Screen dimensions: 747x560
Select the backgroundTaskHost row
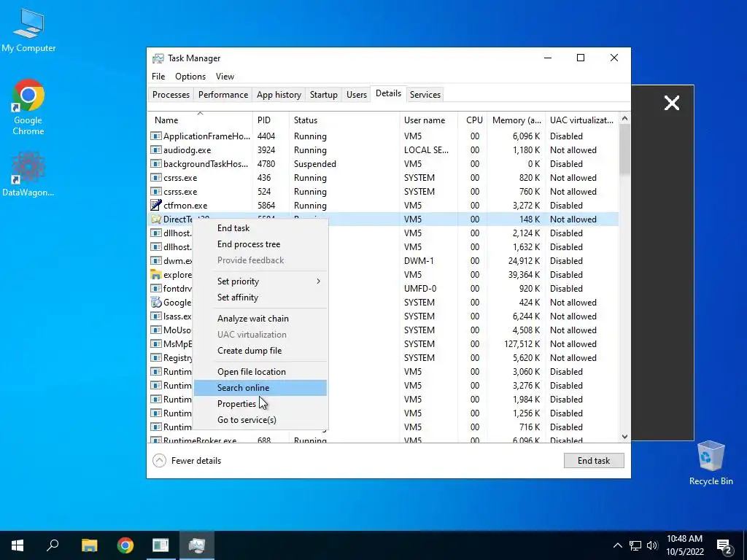[383, 164]
